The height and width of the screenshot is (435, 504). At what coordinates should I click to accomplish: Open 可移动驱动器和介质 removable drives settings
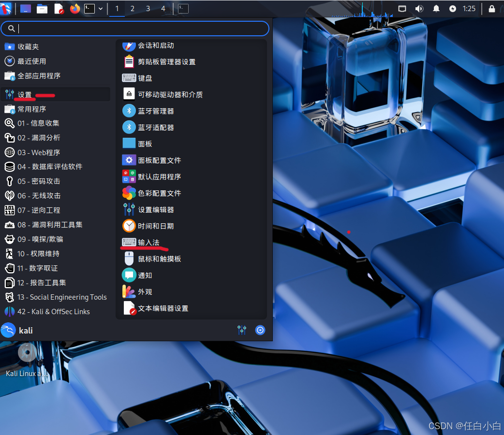coord(191,94)
